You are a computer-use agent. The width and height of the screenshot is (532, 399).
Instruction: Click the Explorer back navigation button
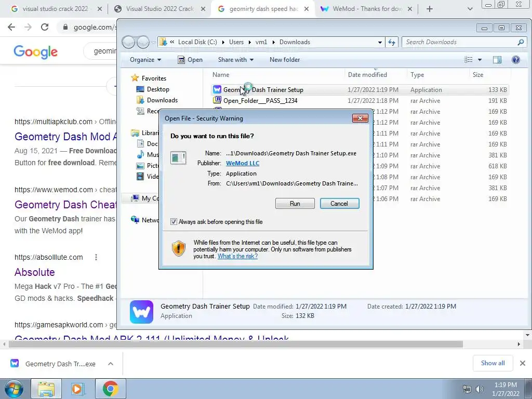click(x=129, y=42)
